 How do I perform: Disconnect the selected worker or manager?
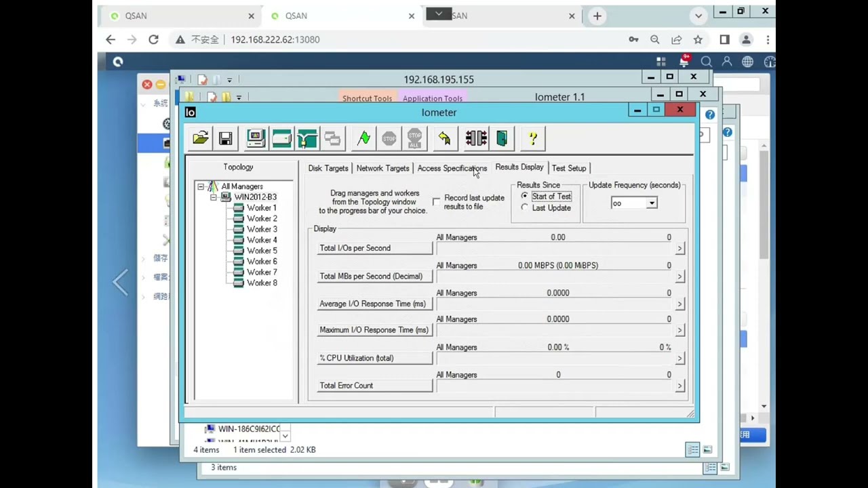point(476,138)
